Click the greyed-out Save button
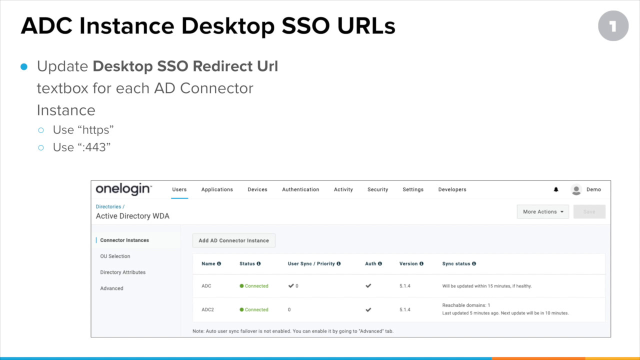 click(589, 212)
